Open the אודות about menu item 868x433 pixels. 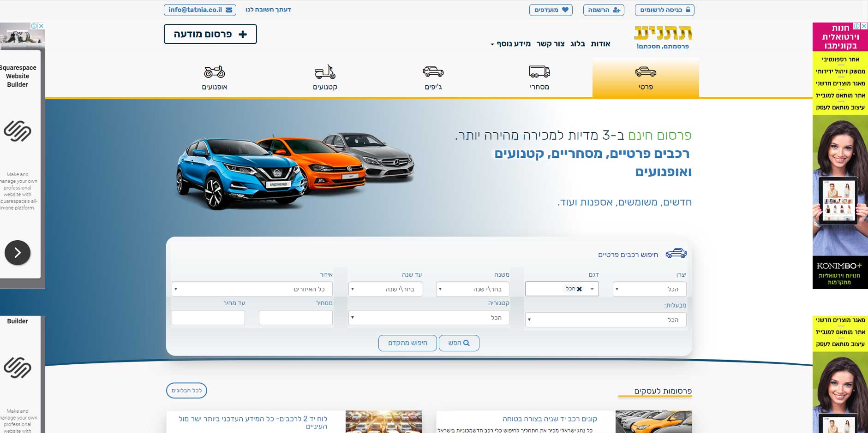coord(600,44)
